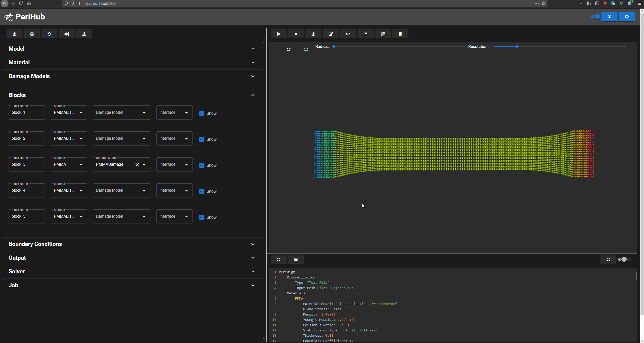
Task: Click the browser address bar URL
Action: pos(99,4)
